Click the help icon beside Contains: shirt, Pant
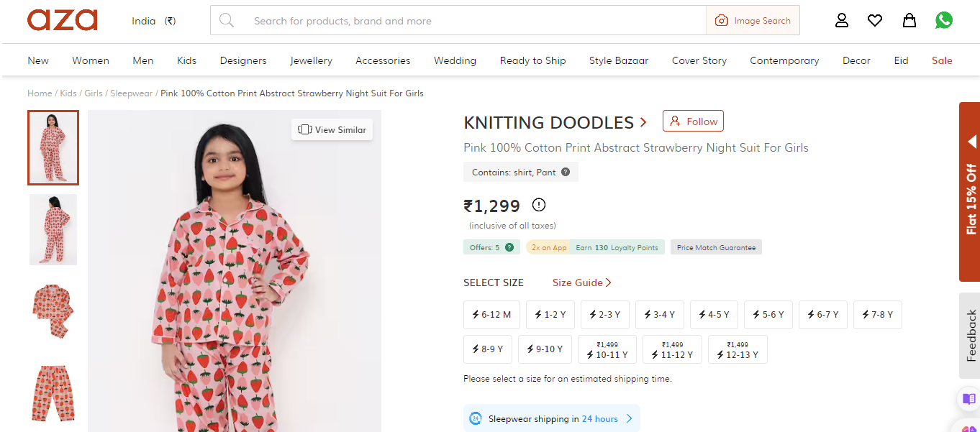Screen dimensions: 980x432 tap(566, 172)
